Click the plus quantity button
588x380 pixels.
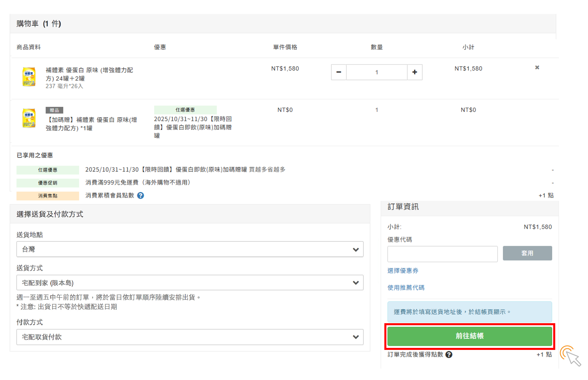414,72
